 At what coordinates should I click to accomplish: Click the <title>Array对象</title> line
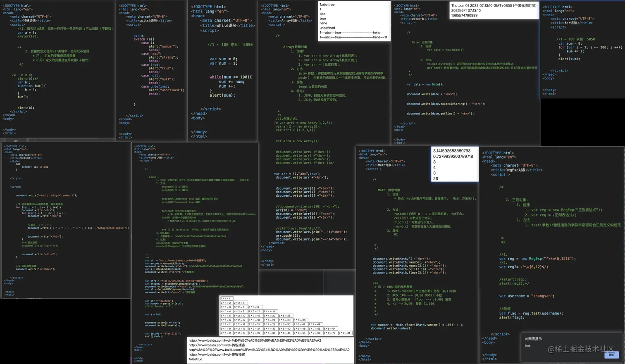point(290,20)
